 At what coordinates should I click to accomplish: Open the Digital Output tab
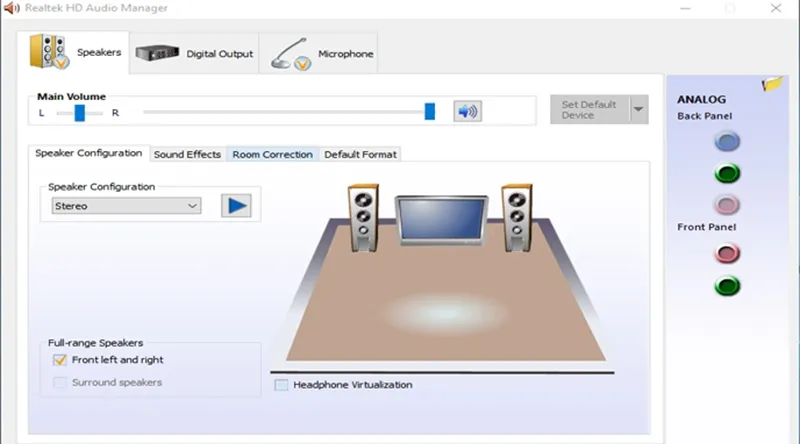tap(195, 53)
